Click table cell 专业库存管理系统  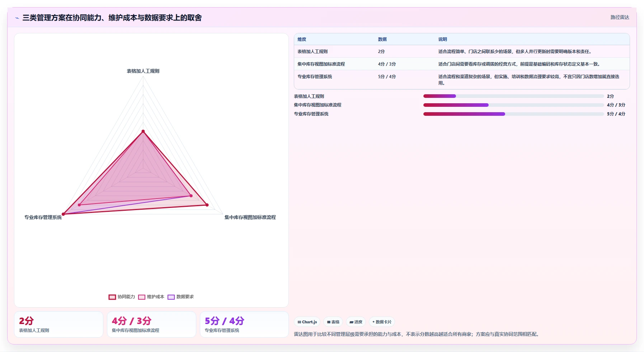(x=315, y=77)
